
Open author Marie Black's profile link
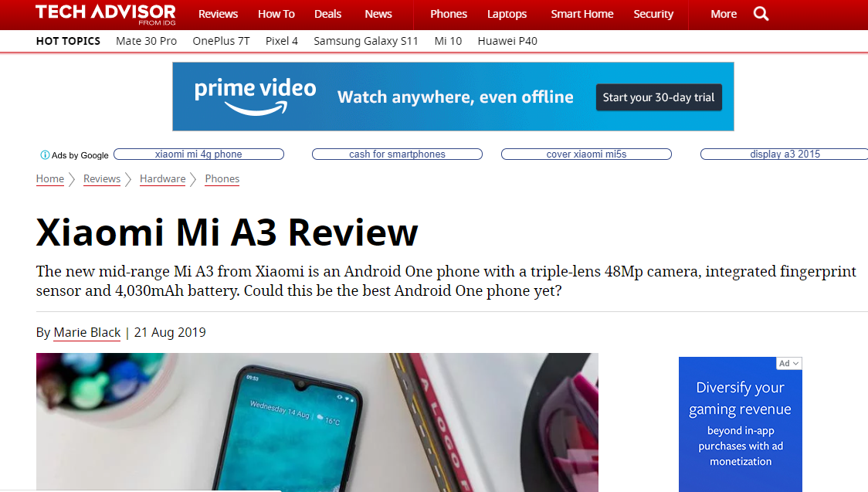(87, 333)
